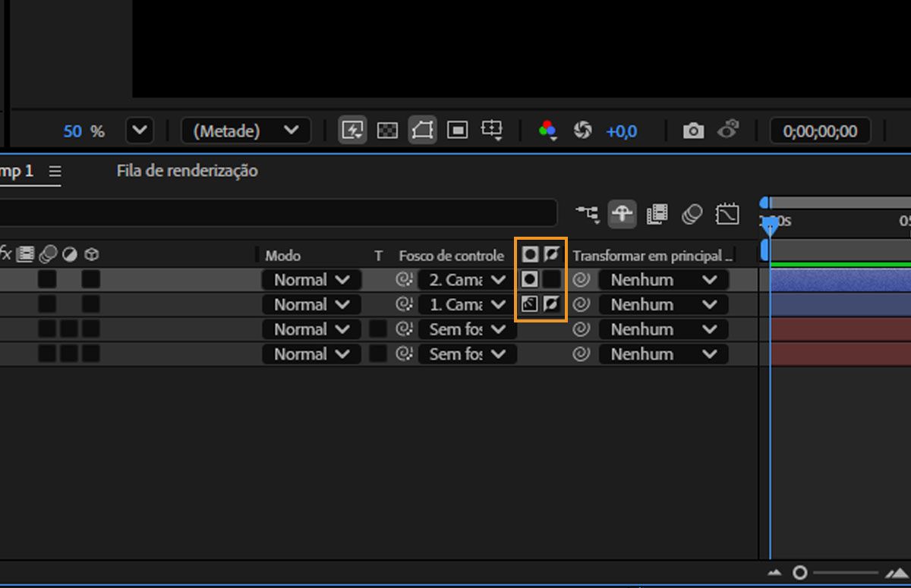Click the Fosco de controle column header
This screenshot has width=911, height=588.
point(451,256)
